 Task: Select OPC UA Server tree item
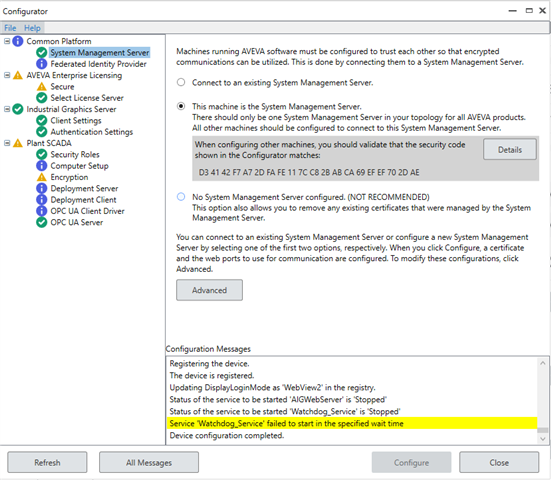(x=77, y=222)
